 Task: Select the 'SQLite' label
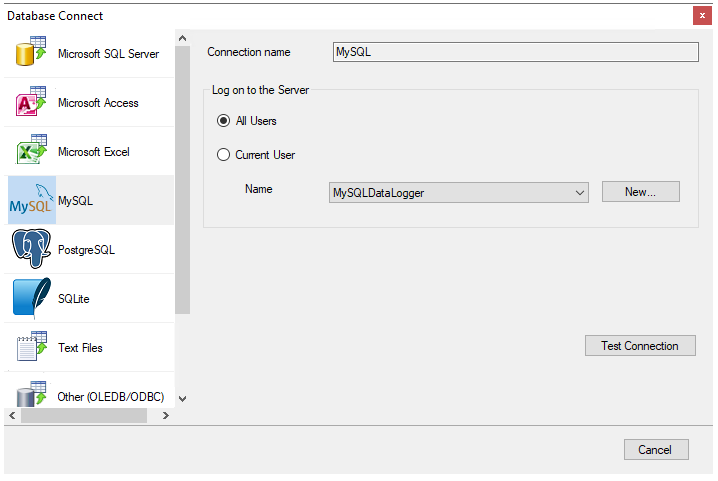(x=73, y=299)
